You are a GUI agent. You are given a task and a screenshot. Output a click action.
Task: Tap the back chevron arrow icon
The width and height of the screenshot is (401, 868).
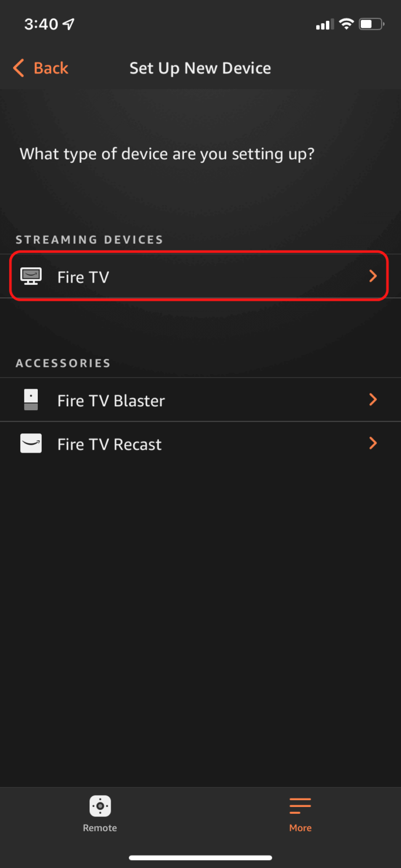coord(18,68)
